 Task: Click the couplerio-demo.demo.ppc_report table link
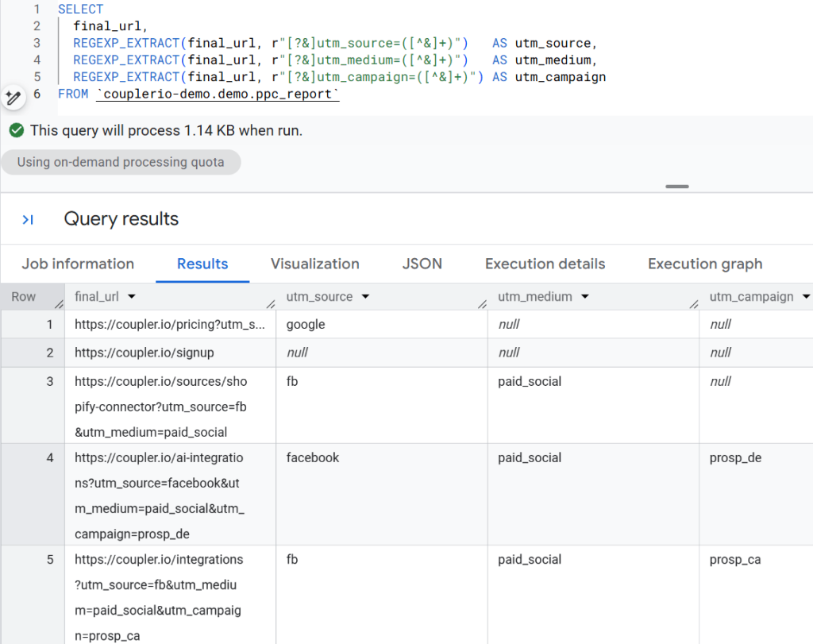[218, 94]
